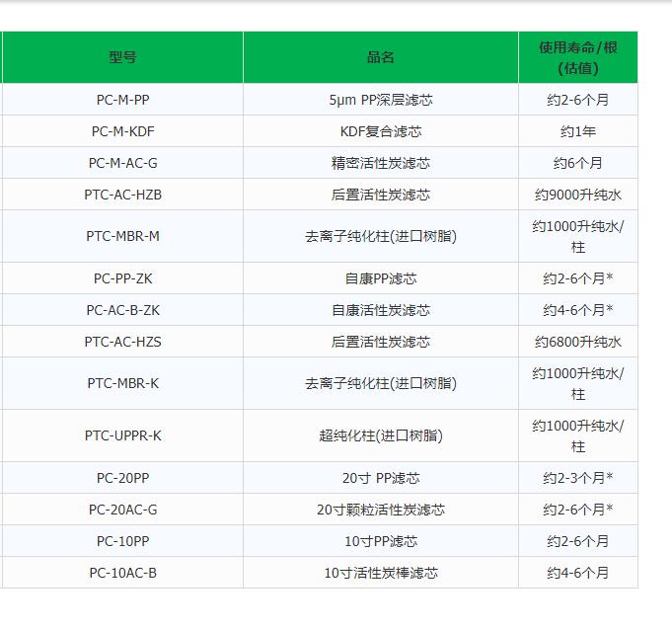Select the PTC-MBR-M model cell
This screenshot has width=672, height=630.
coord(122,236)
